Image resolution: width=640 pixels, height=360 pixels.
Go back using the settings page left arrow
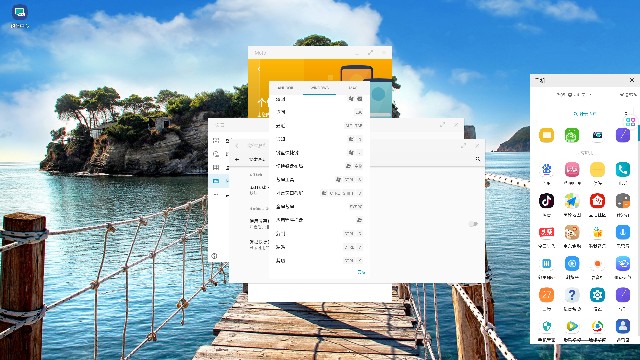click(237, 159)
